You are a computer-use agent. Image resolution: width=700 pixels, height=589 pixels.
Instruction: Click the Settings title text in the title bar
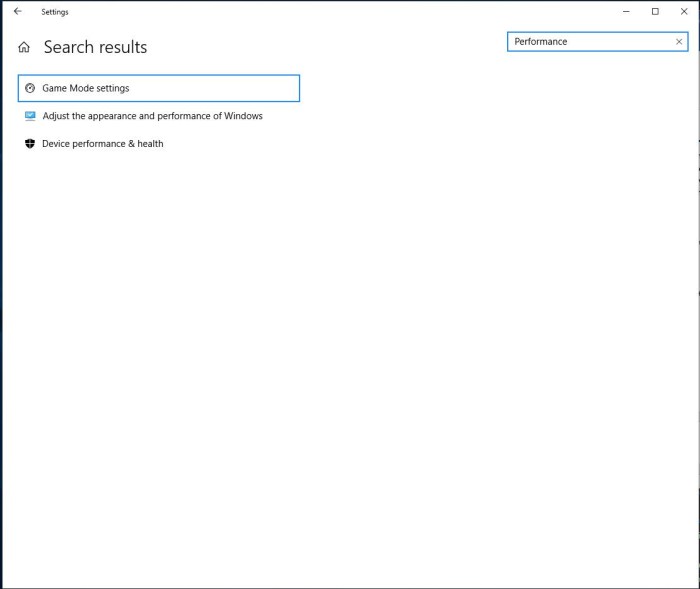click(x=55, y=12)
